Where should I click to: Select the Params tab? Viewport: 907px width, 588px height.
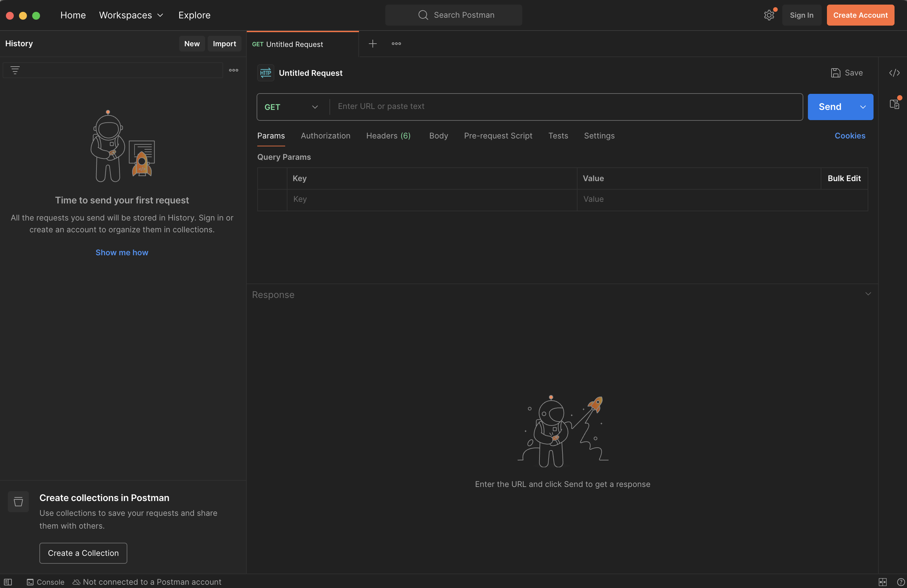point(271,136)
